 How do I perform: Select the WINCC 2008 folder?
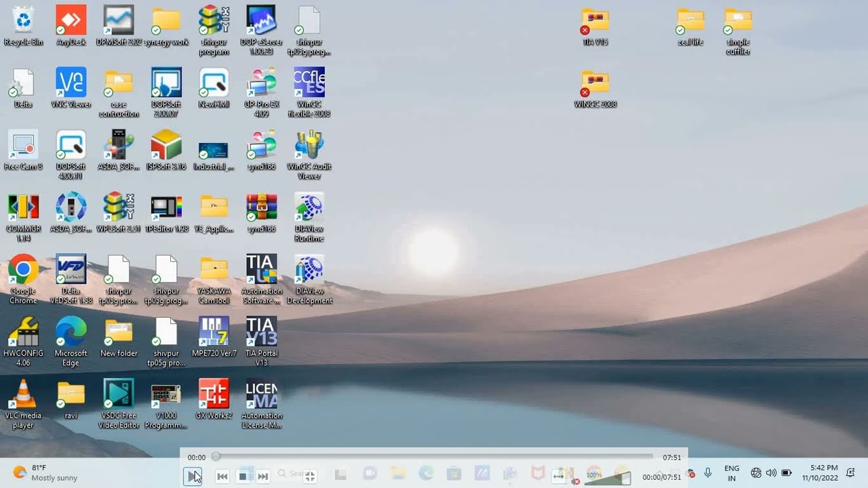[x=595, y=89]
